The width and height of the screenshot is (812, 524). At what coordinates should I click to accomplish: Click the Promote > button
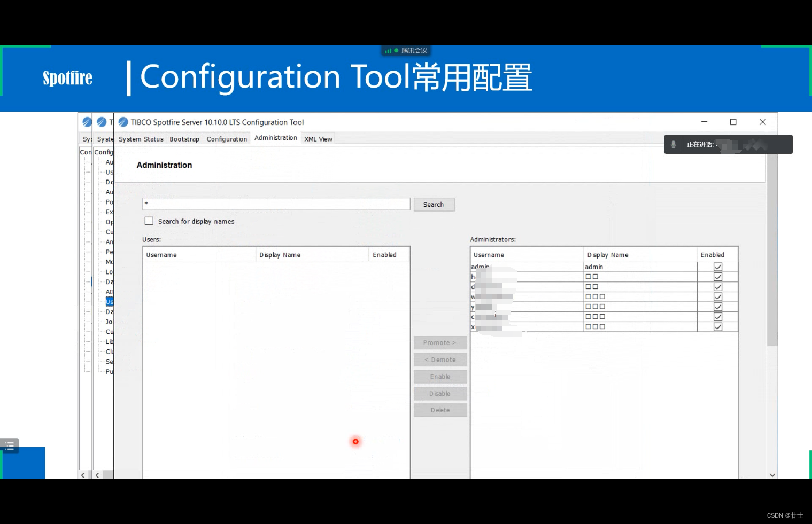(x=440, y=343)
